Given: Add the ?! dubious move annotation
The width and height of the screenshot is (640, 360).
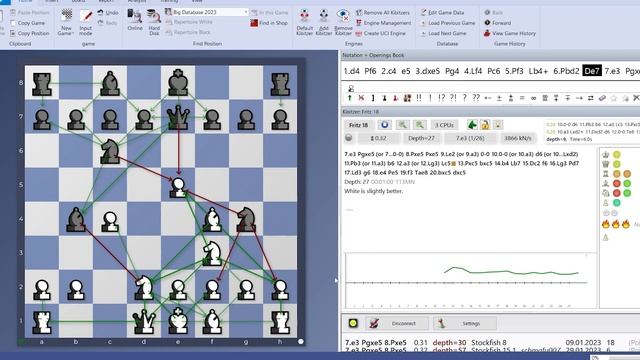Looking at the screenshot, I should [453, 98].
